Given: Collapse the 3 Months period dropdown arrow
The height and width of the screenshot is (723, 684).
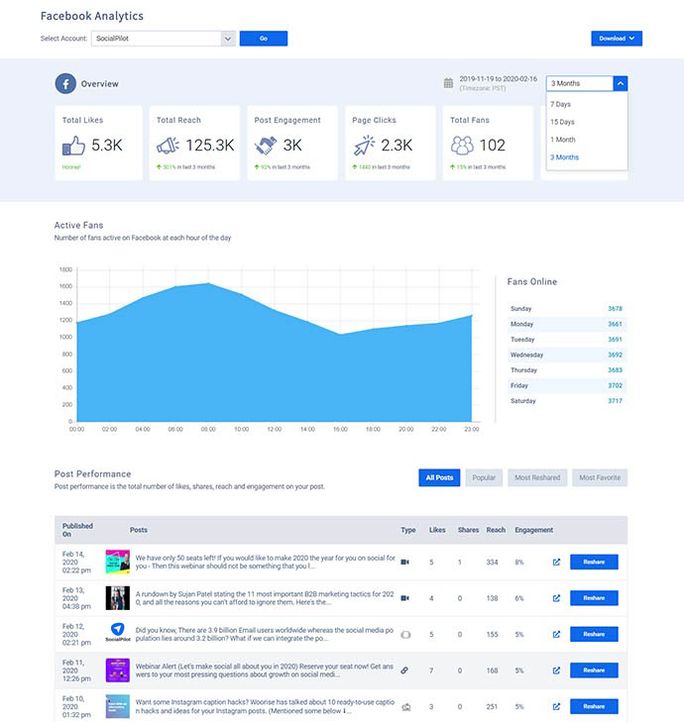Looking at the screenshot, I should [620, 83].
